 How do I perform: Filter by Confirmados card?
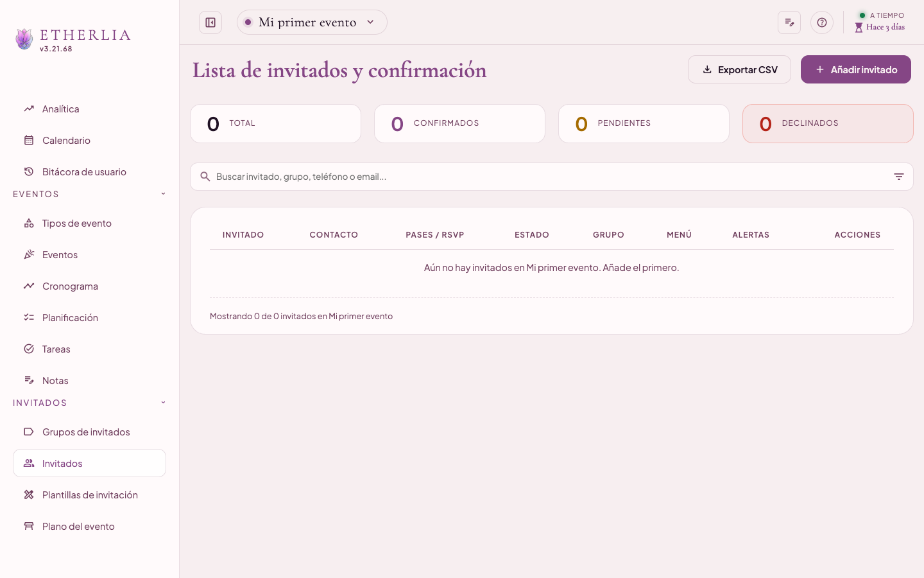click(x=459, y=124)
